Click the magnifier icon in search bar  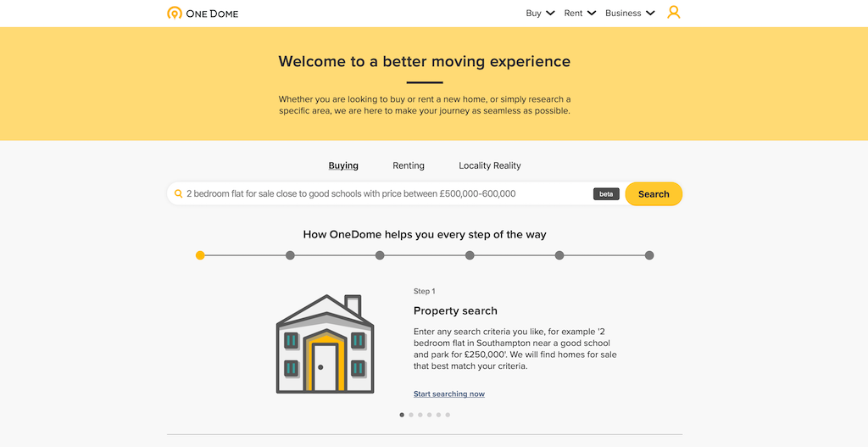pos(178,194)
